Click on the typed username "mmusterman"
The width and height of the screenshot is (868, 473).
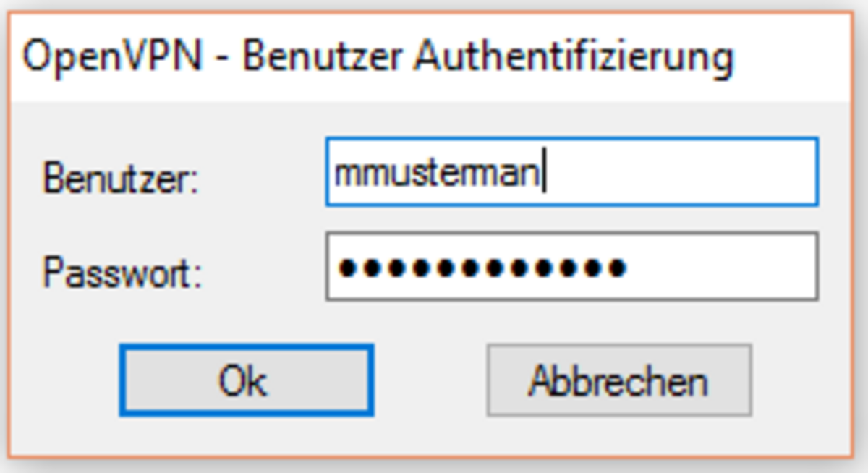(438, 175)
